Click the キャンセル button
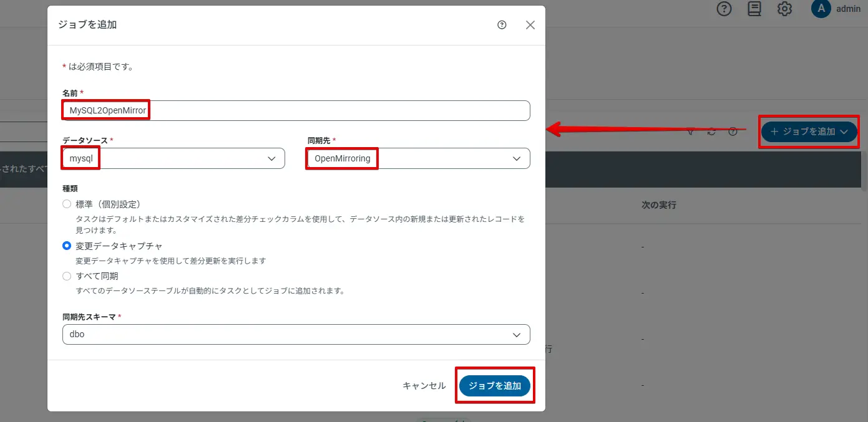Viewport: 868px width, 422px height. click(424, 386)
